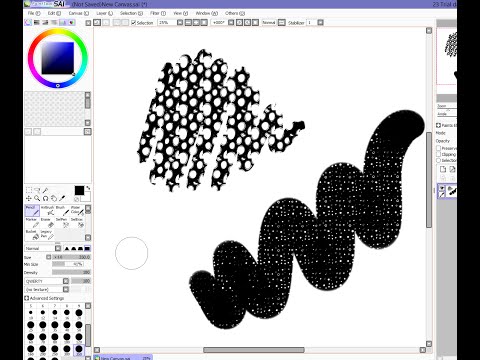480x360 pixels.
Task: Adjust the brush Size slider
Action: pyautogui.click(x=71, y=257)
